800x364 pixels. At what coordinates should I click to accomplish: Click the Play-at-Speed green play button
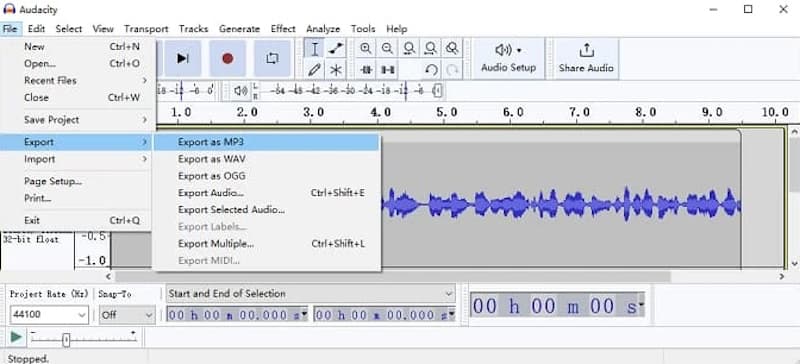click(16, 337)
